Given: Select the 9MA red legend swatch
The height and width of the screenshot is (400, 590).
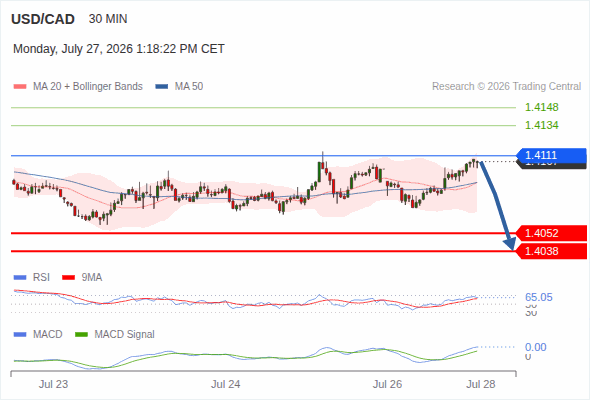Looking at the screenshot, I should coord(68,278).
